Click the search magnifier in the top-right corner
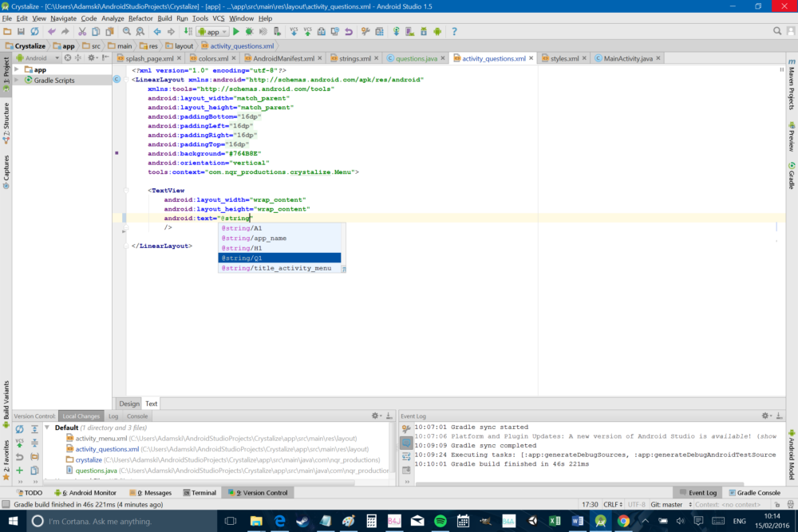 point(775,31)
